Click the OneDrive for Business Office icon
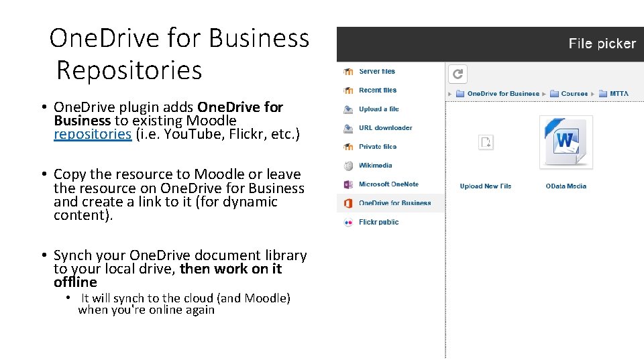This screenshot has height=362, width=644. point(348,203)
